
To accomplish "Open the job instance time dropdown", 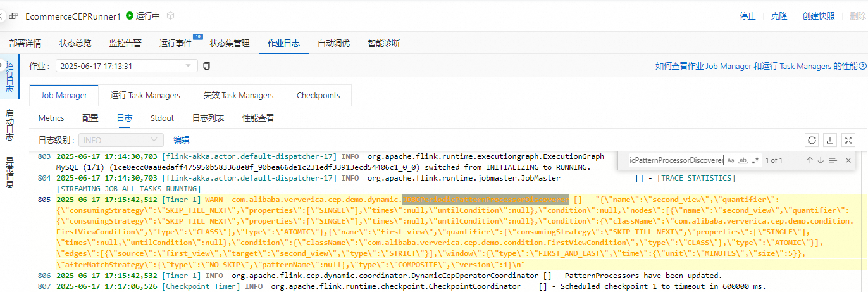I will point(127,66).
